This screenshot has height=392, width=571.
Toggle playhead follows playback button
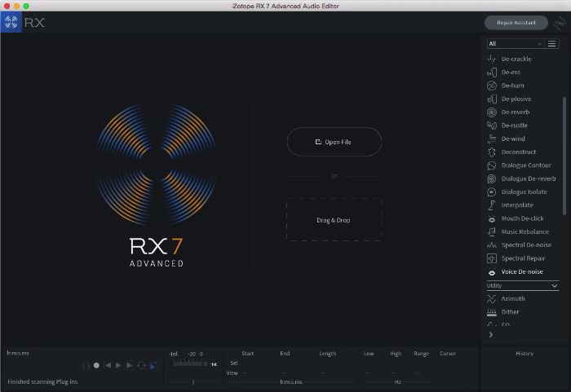[153, 365]
